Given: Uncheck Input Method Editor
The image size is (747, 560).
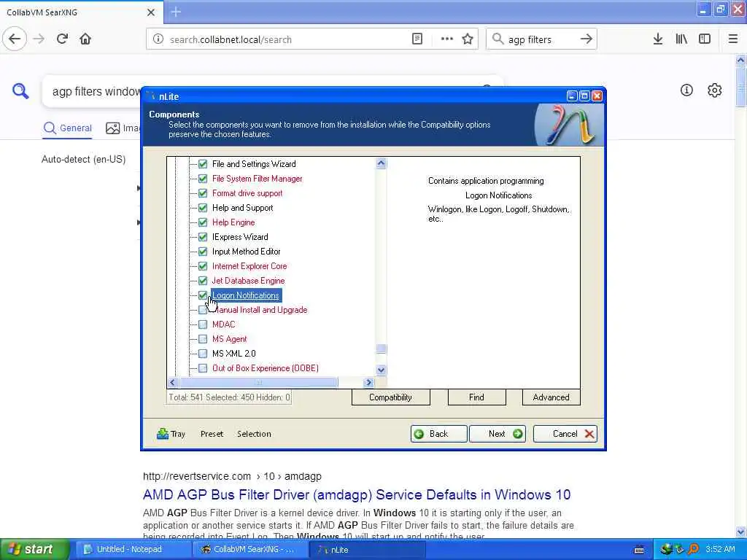Looking at the screenshot, I should click(x=203, y=252).
